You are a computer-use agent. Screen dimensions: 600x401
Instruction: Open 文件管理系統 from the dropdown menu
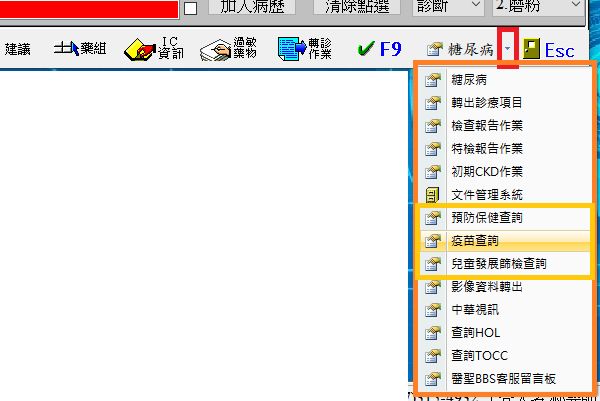coord(487,194)
